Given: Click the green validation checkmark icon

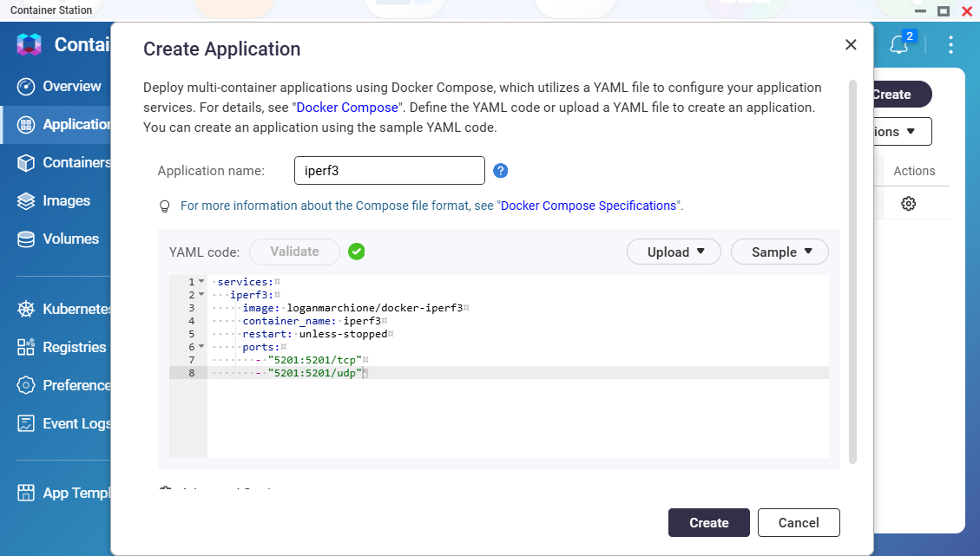Looking at the screenshot, I should coord(356,252).
